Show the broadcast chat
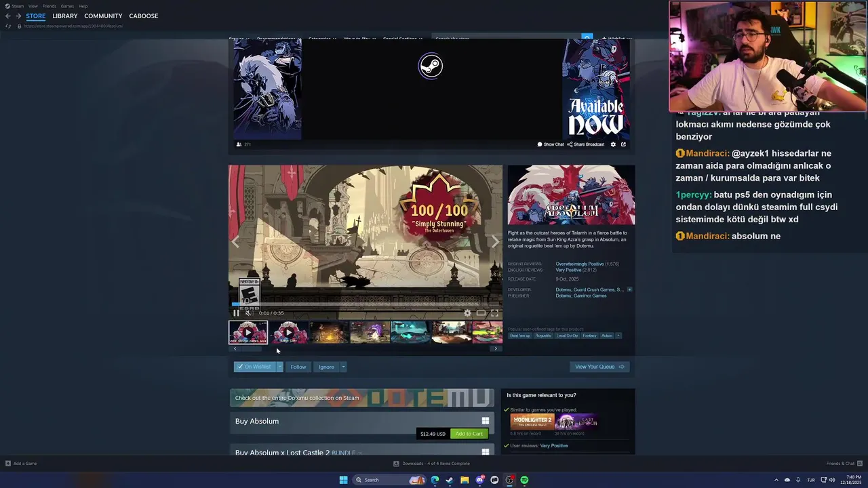The width and height of the screenshot is (868, 488). [551, 144]
